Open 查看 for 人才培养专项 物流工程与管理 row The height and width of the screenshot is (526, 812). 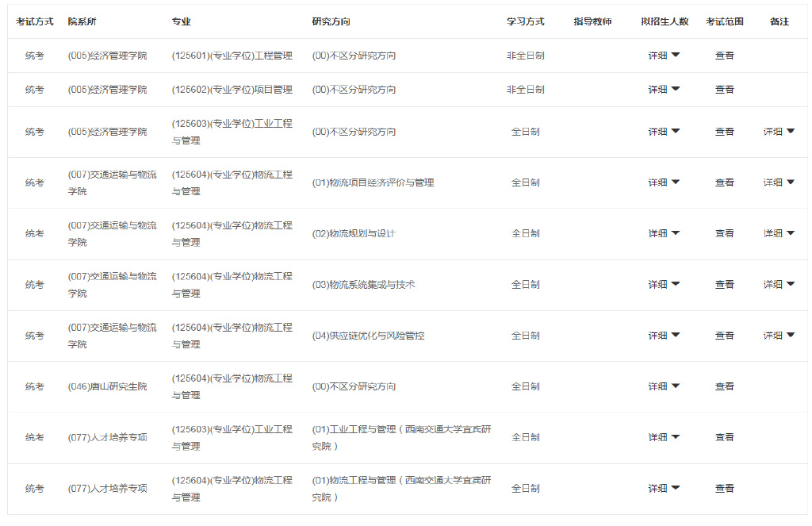click(724, 488)
